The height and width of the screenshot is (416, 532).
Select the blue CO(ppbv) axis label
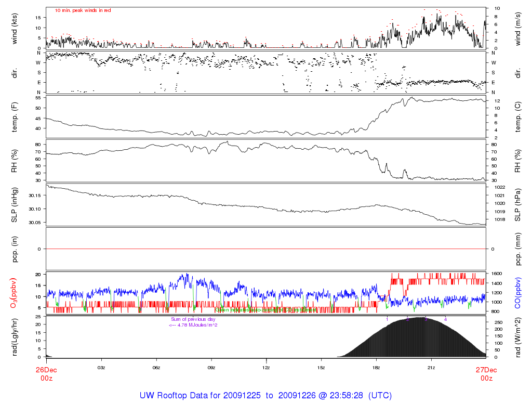tap(518, 293)
